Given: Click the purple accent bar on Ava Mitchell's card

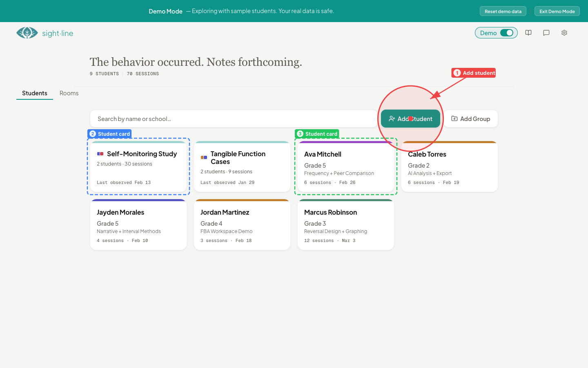Looking at the screenshot, I should [x=346, y=143].
